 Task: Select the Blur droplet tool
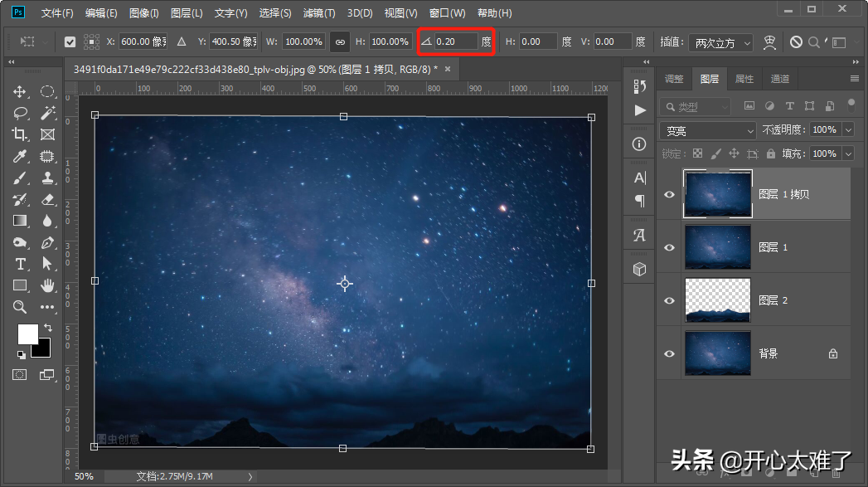click(47, 221)
